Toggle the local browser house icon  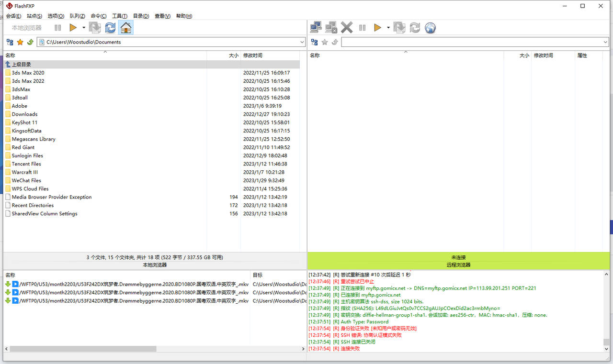coord(126,28)
